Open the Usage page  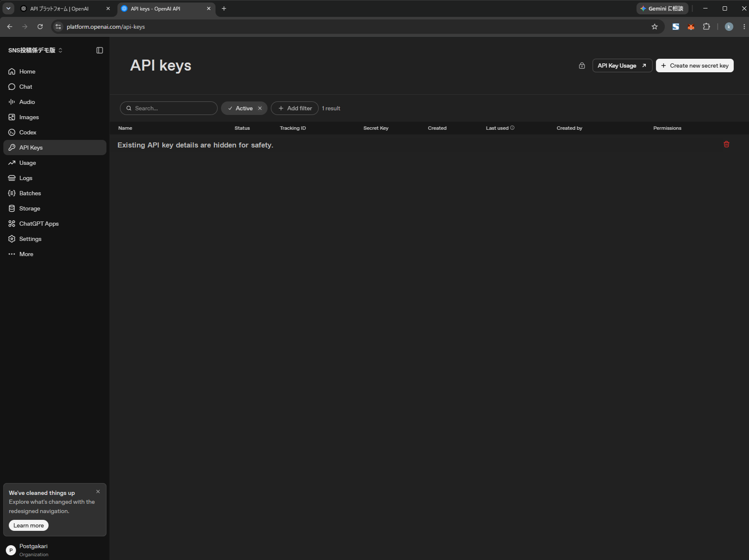55,163
